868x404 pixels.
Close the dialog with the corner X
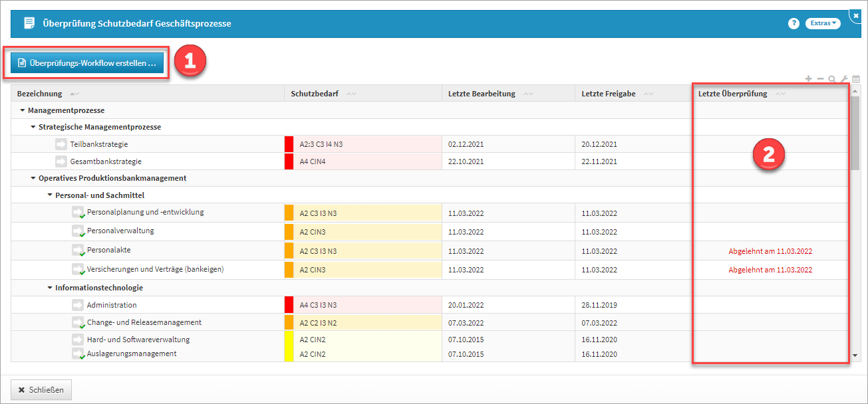856,15
